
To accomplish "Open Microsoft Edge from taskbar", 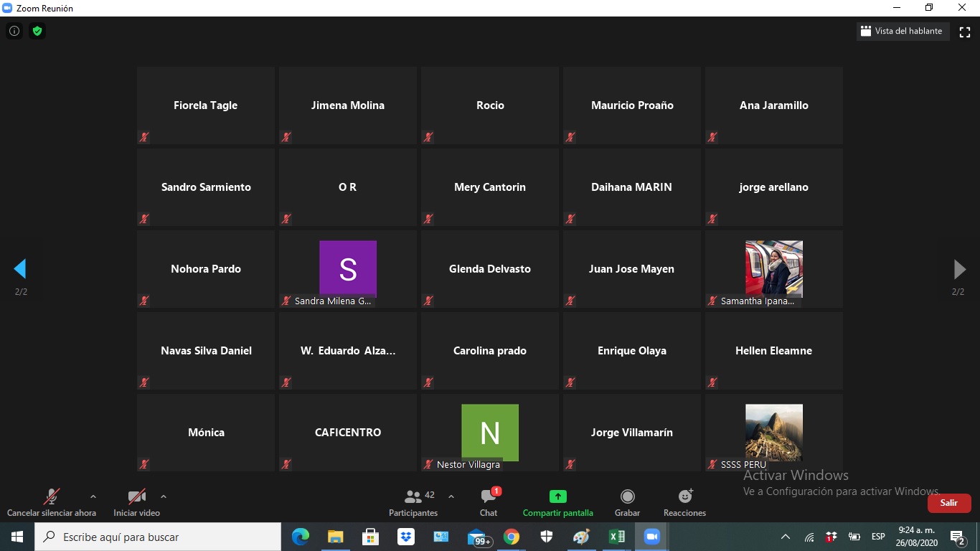I will tap(300, 537).
